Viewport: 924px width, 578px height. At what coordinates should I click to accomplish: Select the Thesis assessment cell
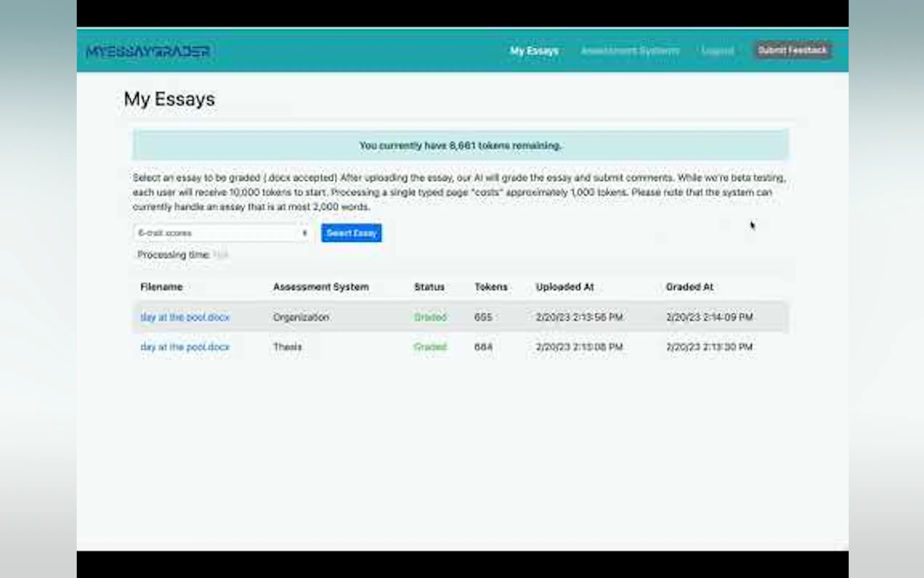[x=287, y=347]
